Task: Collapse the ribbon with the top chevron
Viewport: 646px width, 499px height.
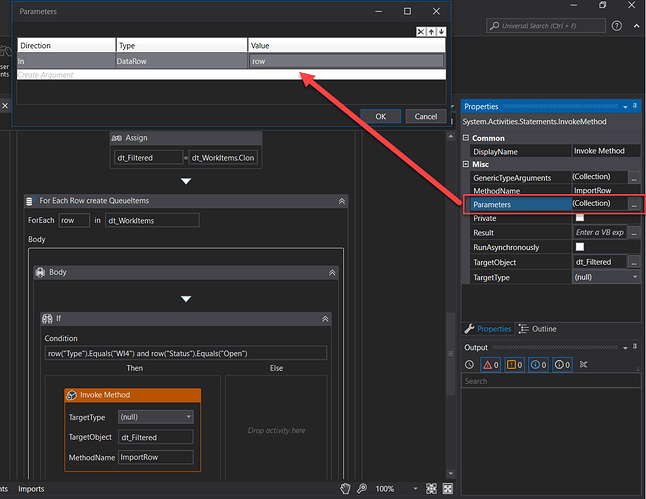Action: coord(636,26)
